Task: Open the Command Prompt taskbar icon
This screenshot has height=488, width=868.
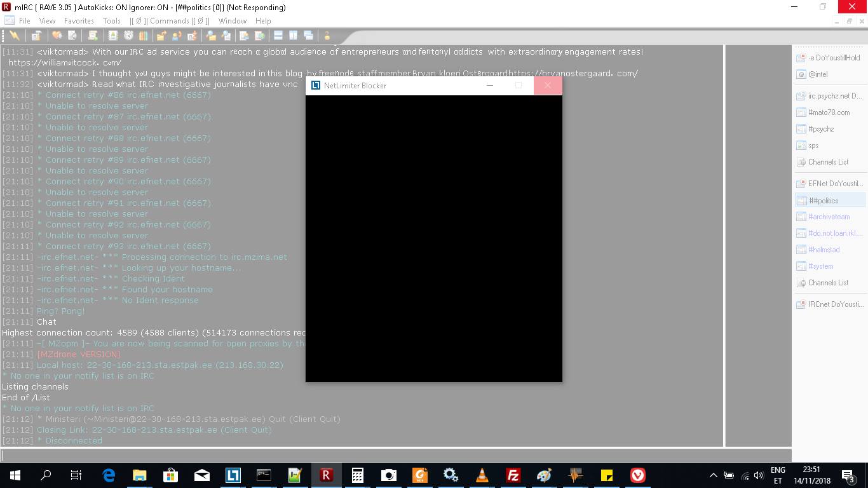Action: (x=264, y=475)
